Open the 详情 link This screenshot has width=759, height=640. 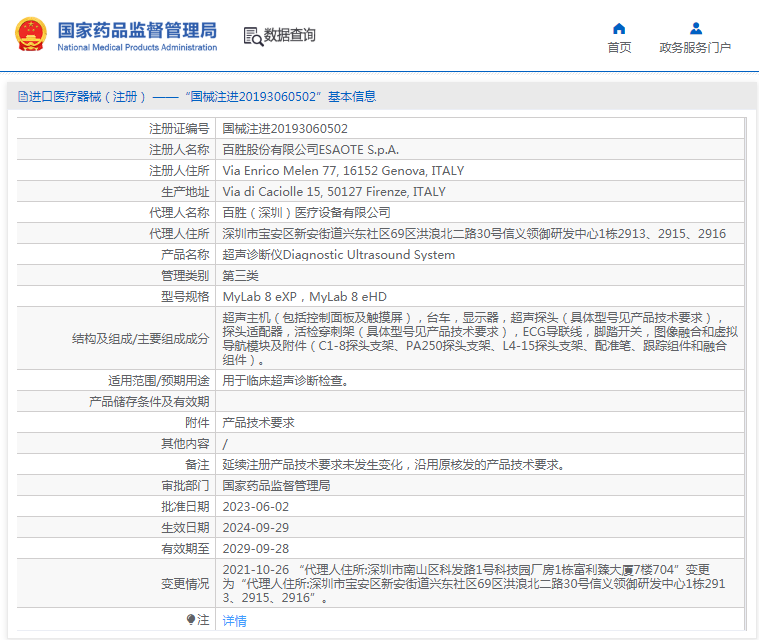[x=234, y=620]
